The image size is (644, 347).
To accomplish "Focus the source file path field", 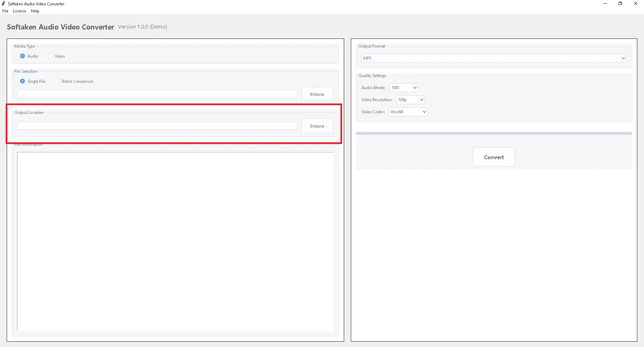I will [x=157, y=94].
